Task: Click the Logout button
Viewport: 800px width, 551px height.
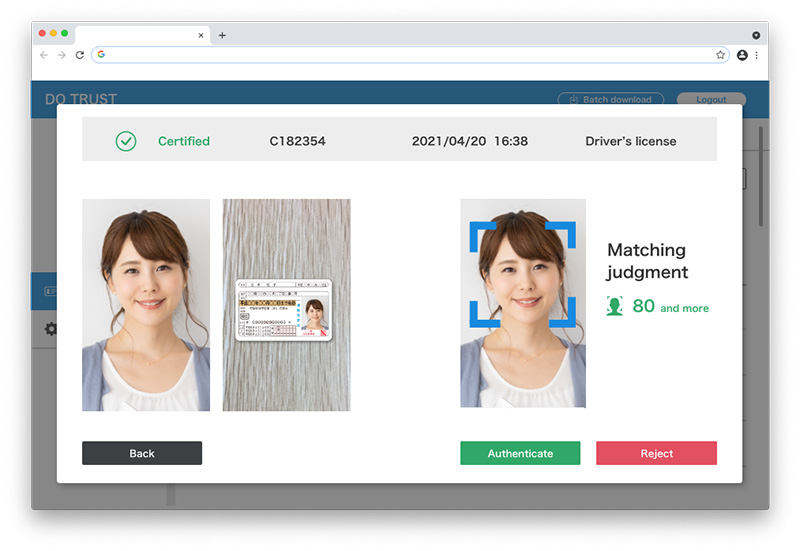Action: click(711, 100)
